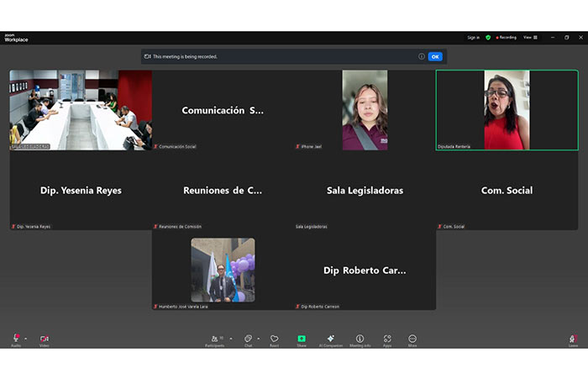This screenshot has height=378, width=588.
Task: Expand the arrow beside Participants
Action: (231, 338)
